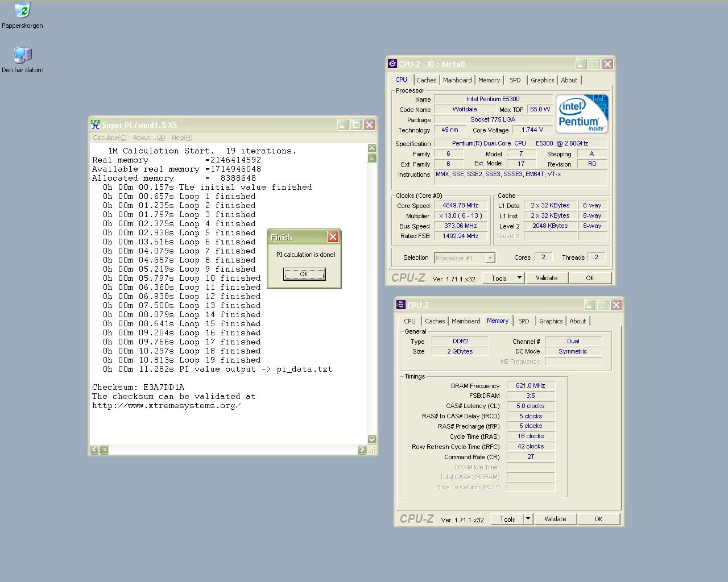Click the FSB:DRAM 3:5 value

tap(531, 396)
